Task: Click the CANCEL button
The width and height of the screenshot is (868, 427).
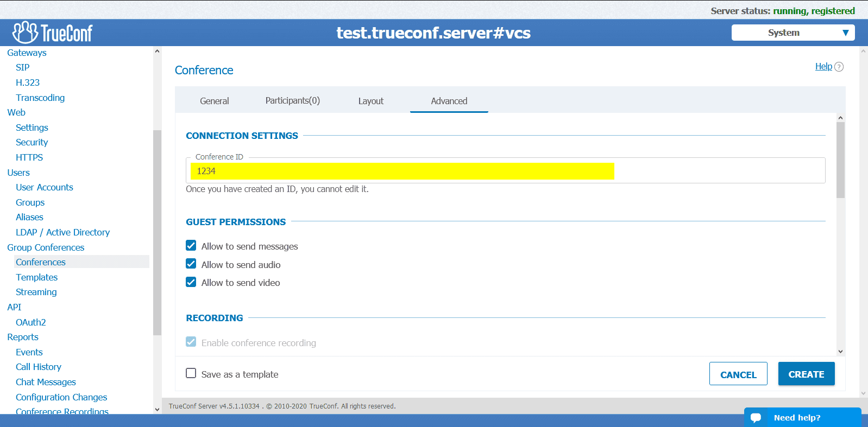Action: pyautogui.click(x=738, y=374)
